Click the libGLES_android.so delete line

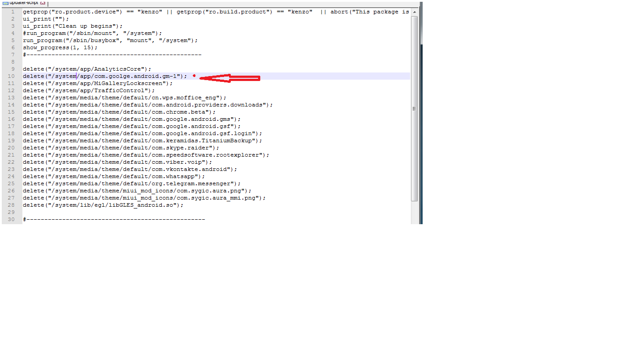(x=103, y=205)
